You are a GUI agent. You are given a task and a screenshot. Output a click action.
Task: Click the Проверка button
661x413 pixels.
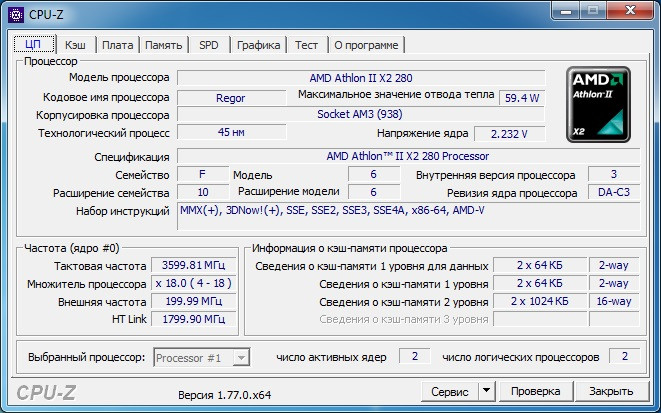pyautogui.click(x=536, y=391)
